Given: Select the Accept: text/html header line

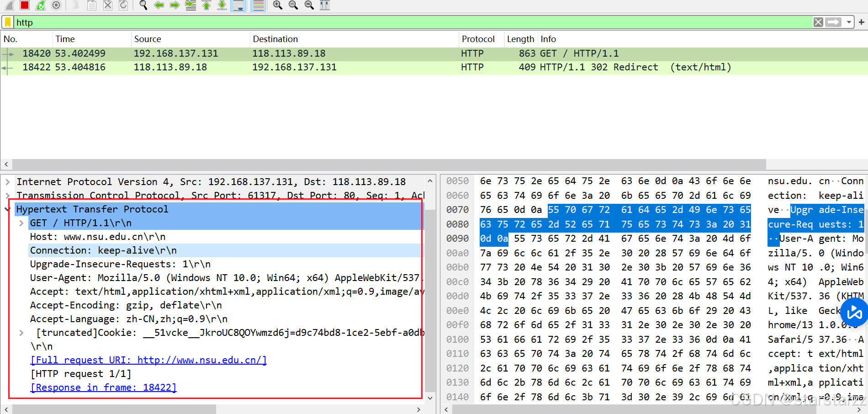Looking at the screenshot, I should pyautogui.click(x=227, y=292).
